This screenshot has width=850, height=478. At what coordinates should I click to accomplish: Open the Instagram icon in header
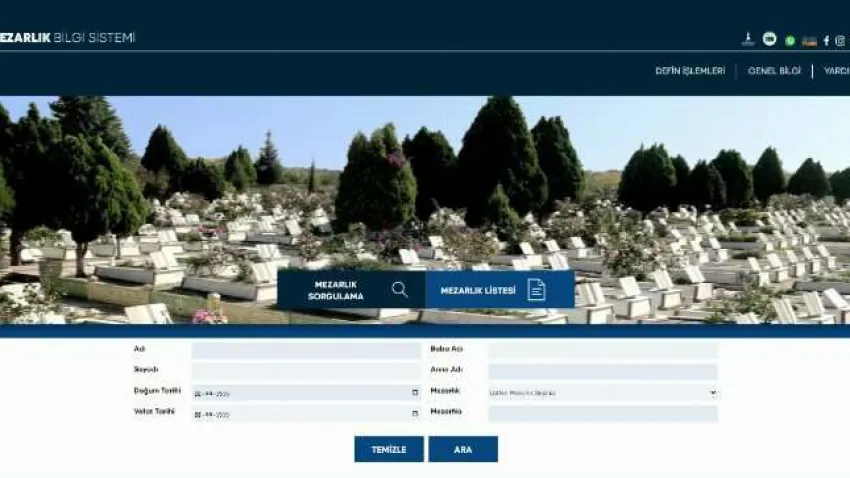pos(840,41)
